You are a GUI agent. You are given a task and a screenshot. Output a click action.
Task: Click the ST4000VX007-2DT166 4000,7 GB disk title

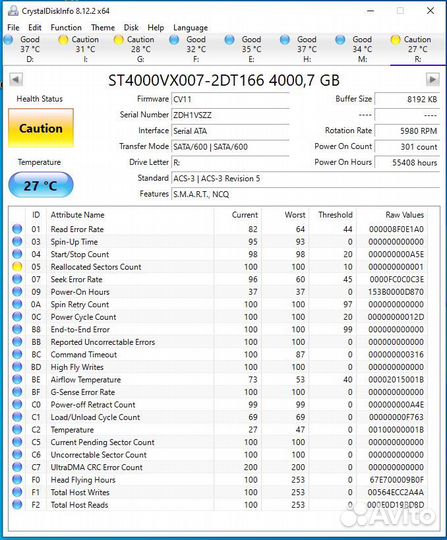224,80
